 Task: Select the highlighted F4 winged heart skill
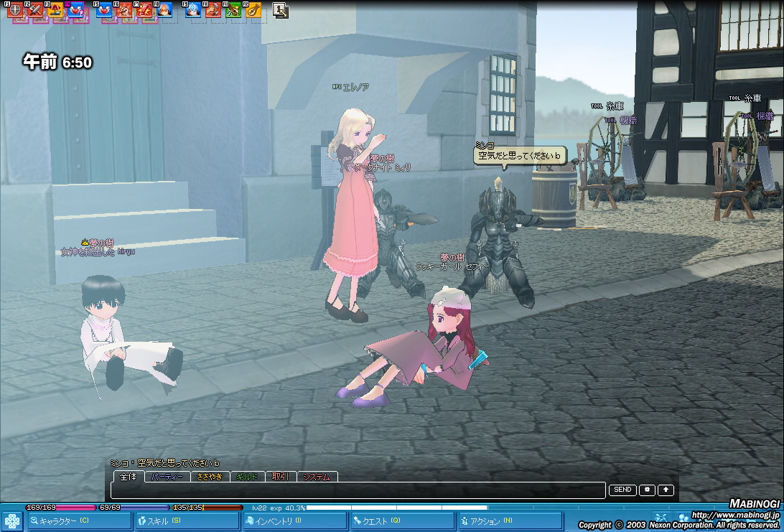tap(75, 9)
